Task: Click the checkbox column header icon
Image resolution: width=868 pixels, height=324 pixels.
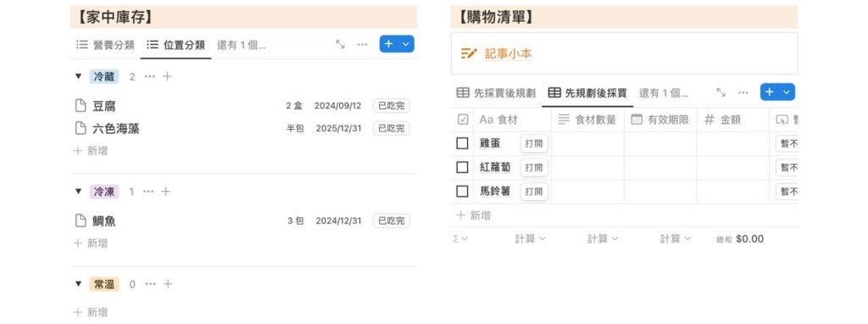Action: click(x=464, y=120)
